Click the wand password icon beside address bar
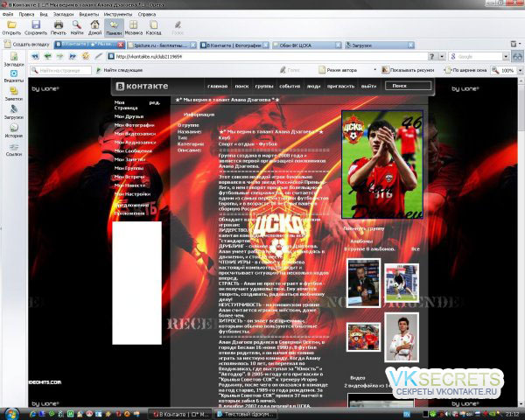Viewport: 525px width, 420px height. click(x=98, y=56)
